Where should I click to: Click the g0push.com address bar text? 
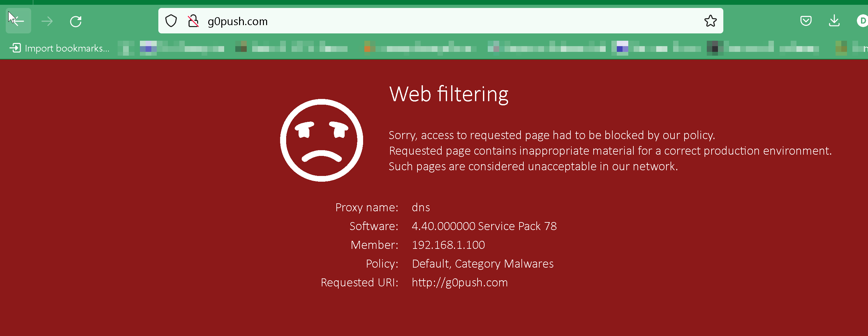coord(238,21)
